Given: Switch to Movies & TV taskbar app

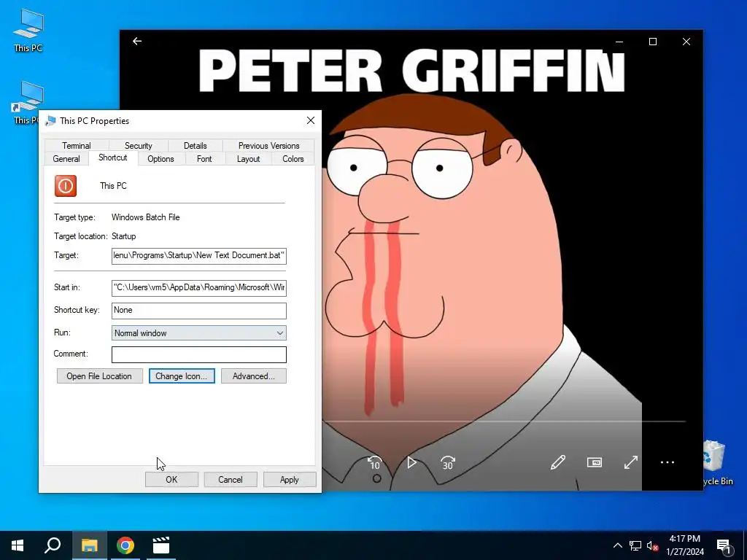Looking at the screenshot, I should click(x=161, y=545).
